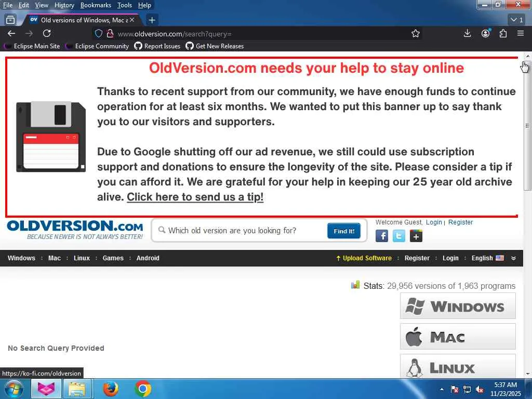The height and width of the screenshot is (399, 532).
Task: Open the Firefox downloads panel
Action: point(467,33)
